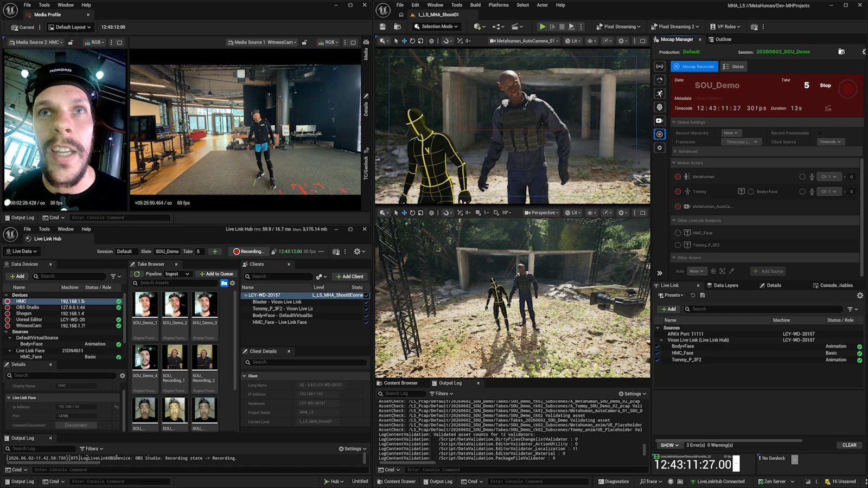
Task: Open the Platforms menu in Unreal Editor
Action: click(499, 5)
